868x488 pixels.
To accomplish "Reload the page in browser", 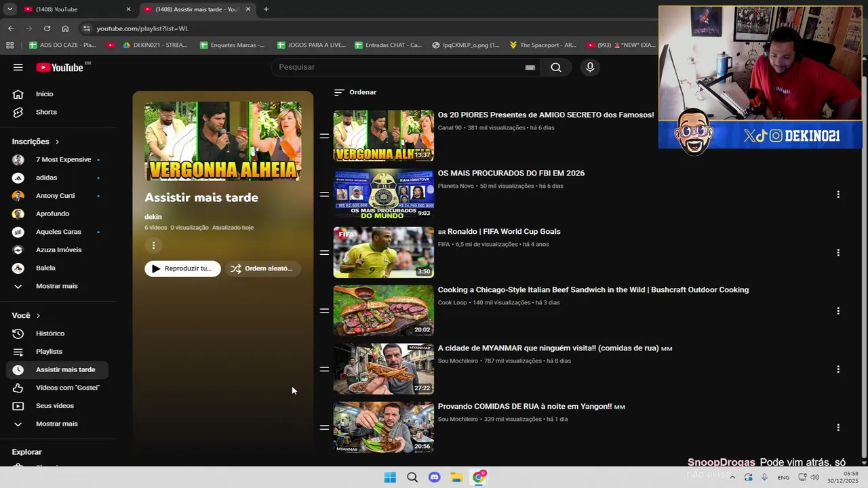I will pyautogui.click(x=47, y=28).
